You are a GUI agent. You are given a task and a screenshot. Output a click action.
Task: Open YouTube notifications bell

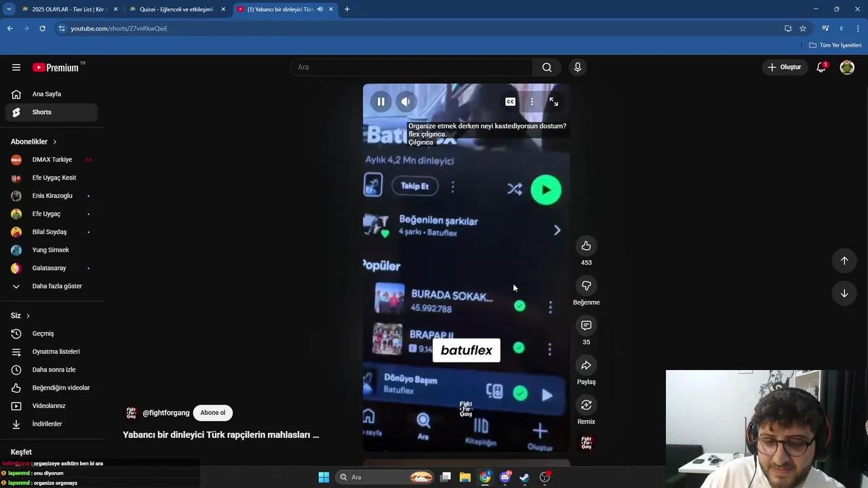(821, 67)
